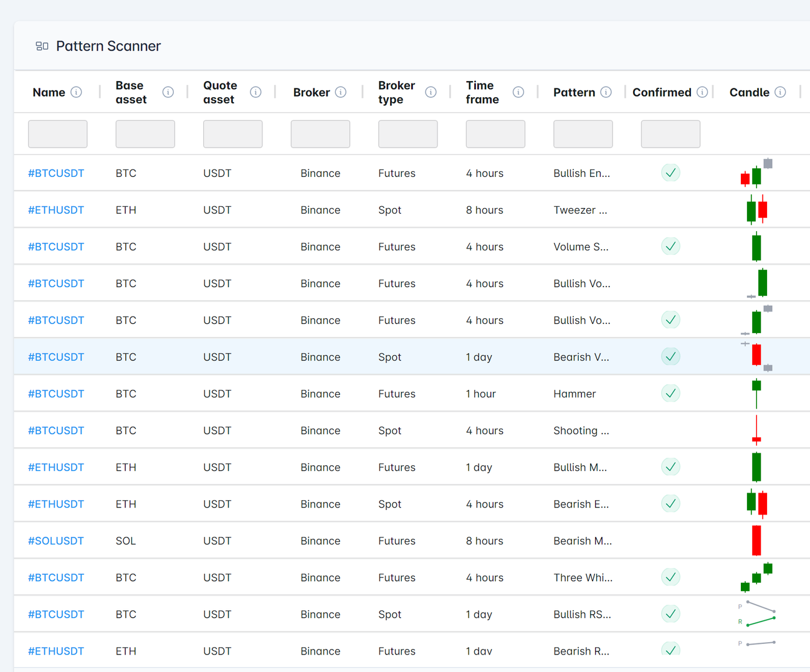Screen dimensions: 810x672
Task: Open #ETHUSDT link in Tweezer row
Action: pyautogui.click(x=56, y=210)
